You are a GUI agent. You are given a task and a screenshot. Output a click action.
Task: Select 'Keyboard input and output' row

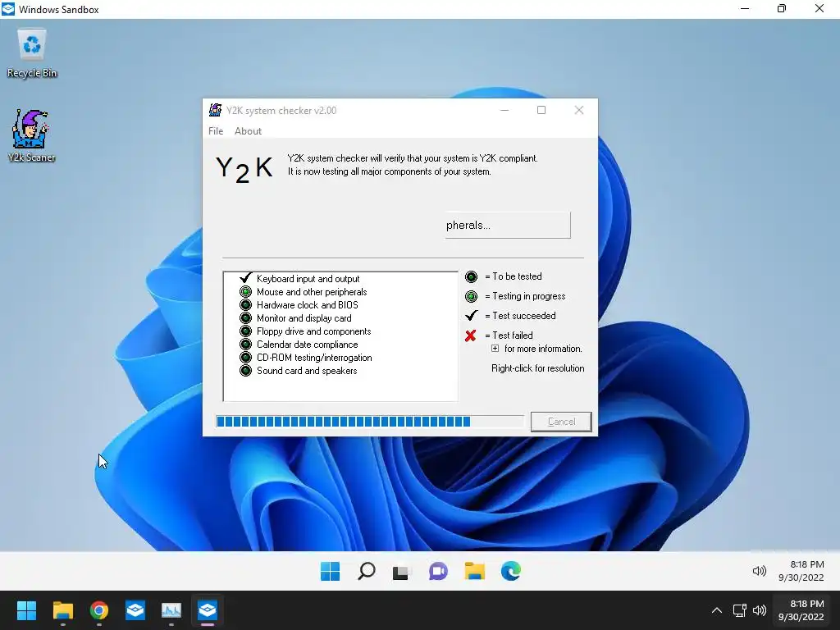pyautogui.click(x=308, y=279)
